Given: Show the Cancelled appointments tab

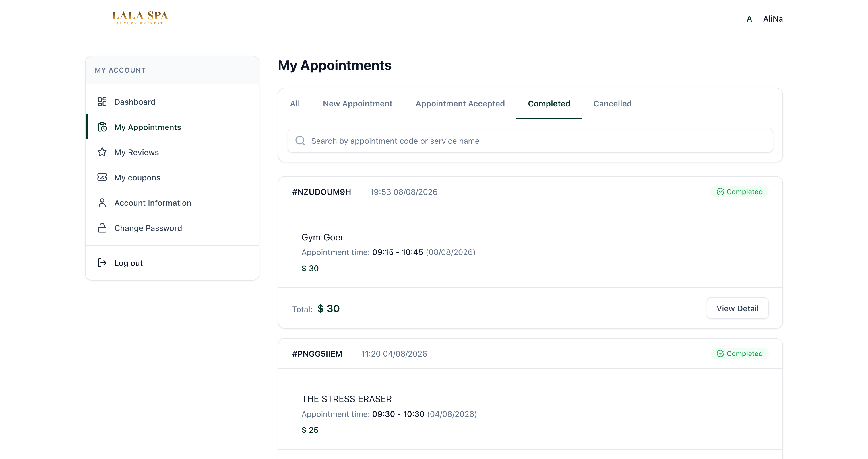Looking at the screenshot, I should pos(612,104).
